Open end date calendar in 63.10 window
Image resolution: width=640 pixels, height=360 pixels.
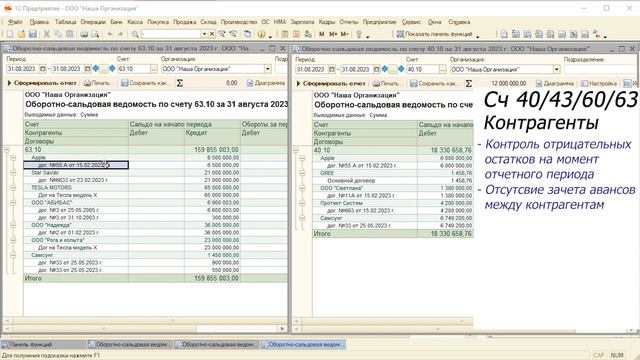(x=88, y=69)
